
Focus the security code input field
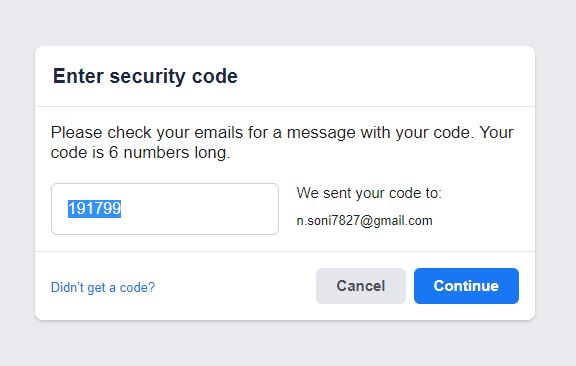[x=165, y=209]
